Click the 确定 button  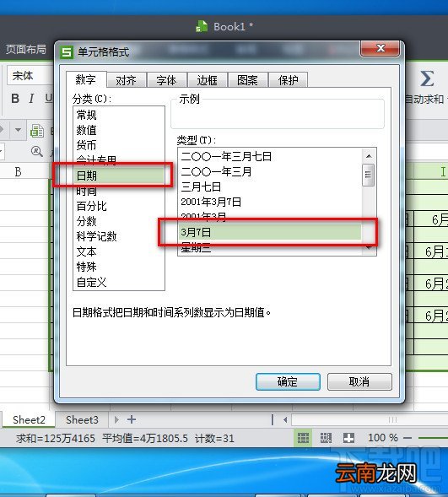click(288, 381)
